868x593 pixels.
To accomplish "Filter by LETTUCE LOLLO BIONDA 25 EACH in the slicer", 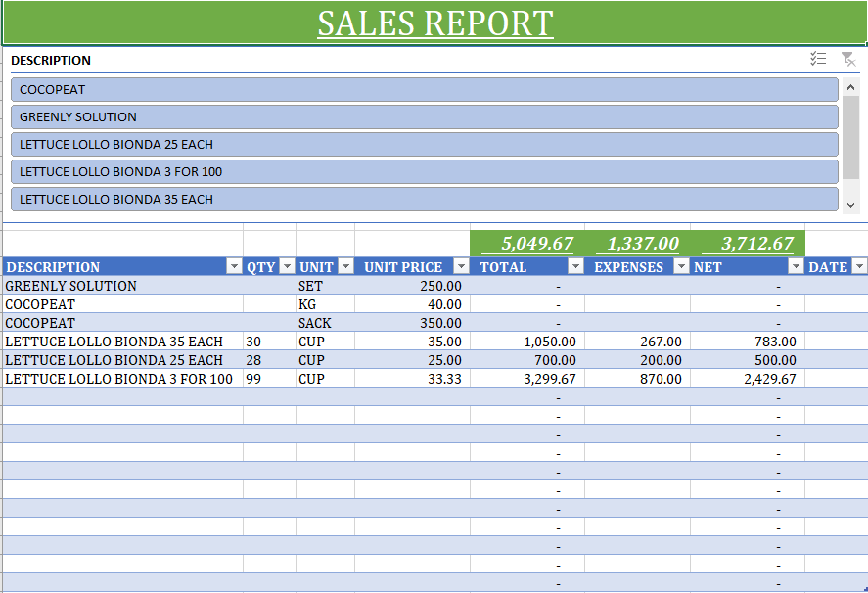I will pos(425,145).
